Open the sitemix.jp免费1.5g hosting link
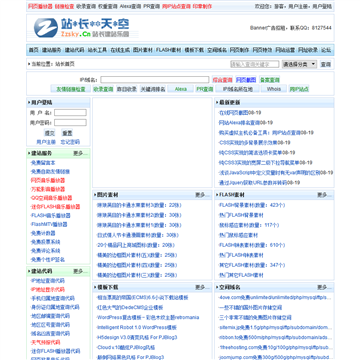This screenshot has height=360, width=360. (x=275, y=327)
